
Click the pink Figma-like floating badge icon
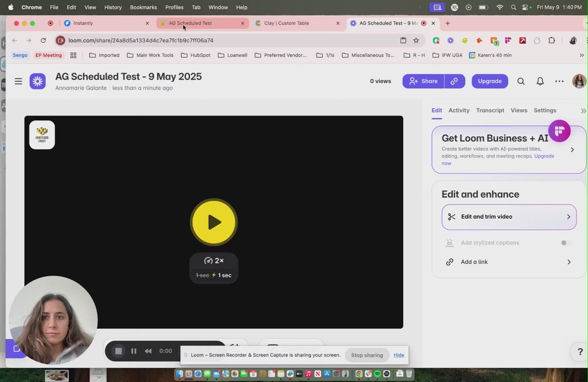pyautogui.click(x=559, y=131)
